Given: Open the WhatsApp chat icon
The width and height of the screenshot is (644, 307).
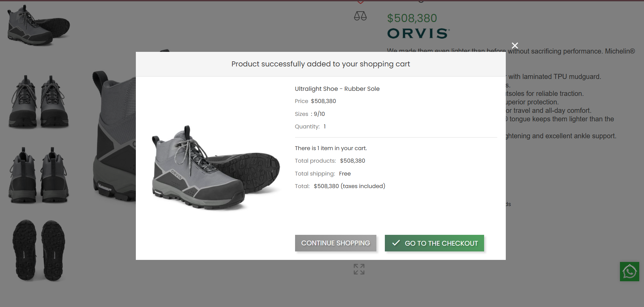Looking at the screenshot, I should click(x=629, y=271).
